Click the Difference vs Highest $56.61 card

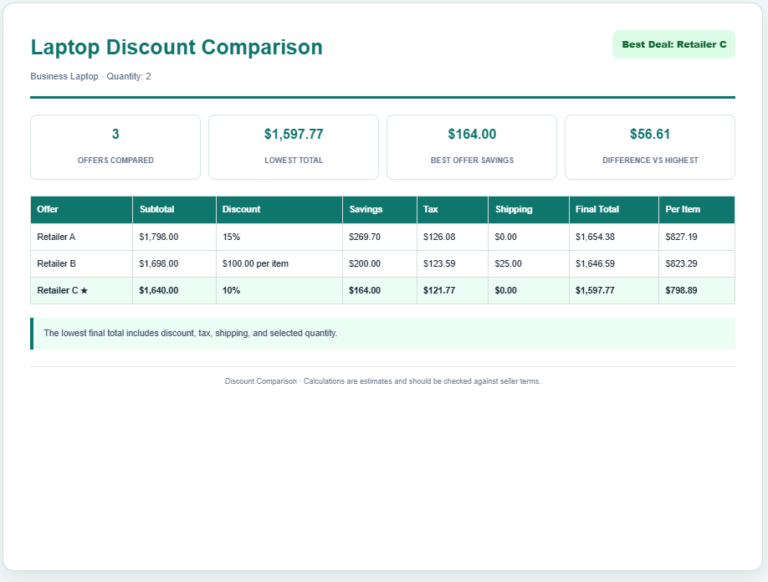650,147
